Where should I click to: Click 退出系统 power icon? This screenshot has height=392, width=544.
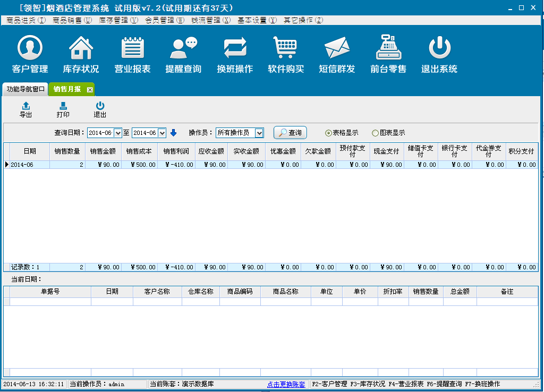(439, 49)
